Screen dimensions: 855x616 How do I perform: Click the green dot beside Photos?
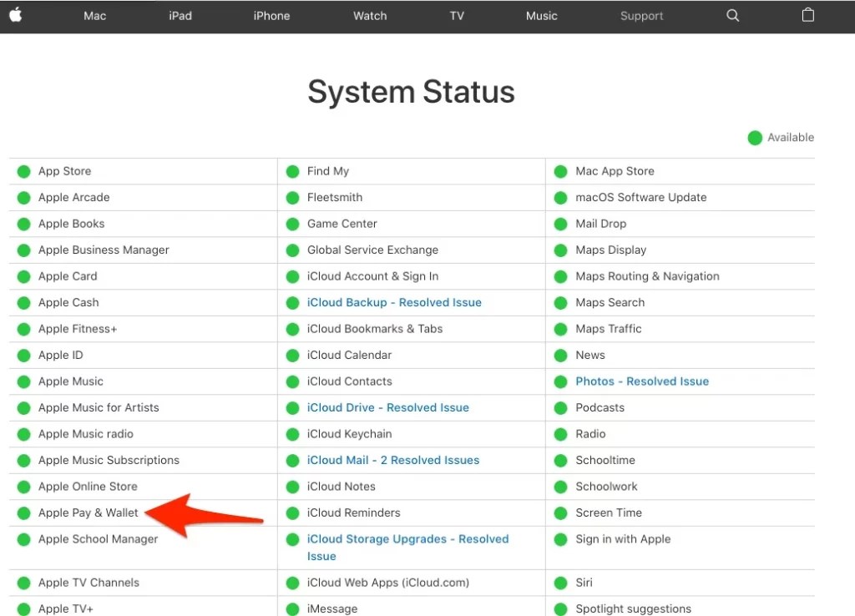coord(560,382)
